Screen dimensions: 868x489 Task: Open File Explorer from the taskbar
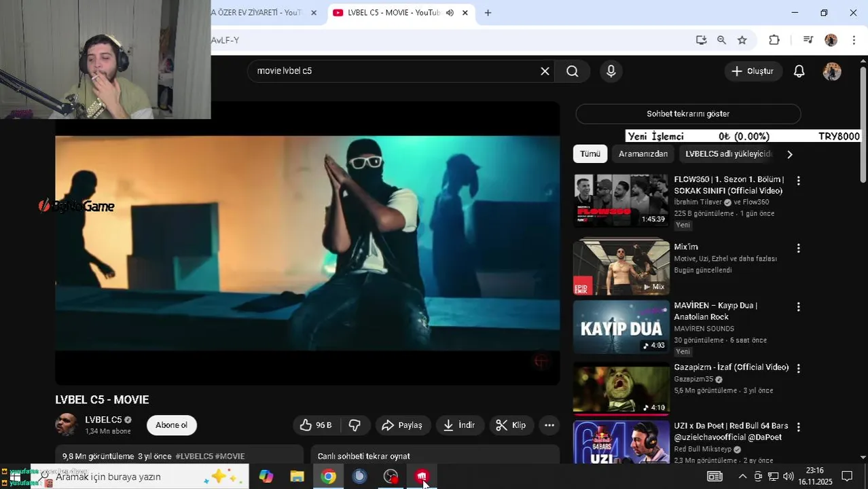[x=297, y=477]
